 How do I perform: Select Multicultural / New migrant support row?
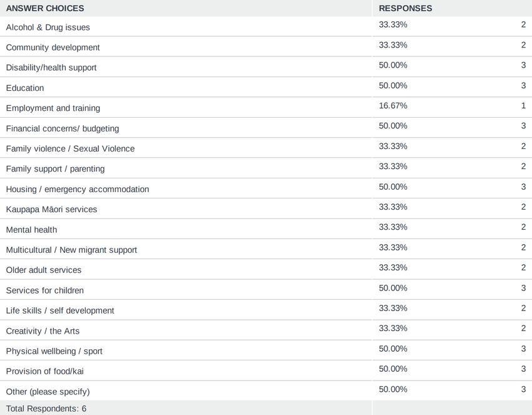266,249
